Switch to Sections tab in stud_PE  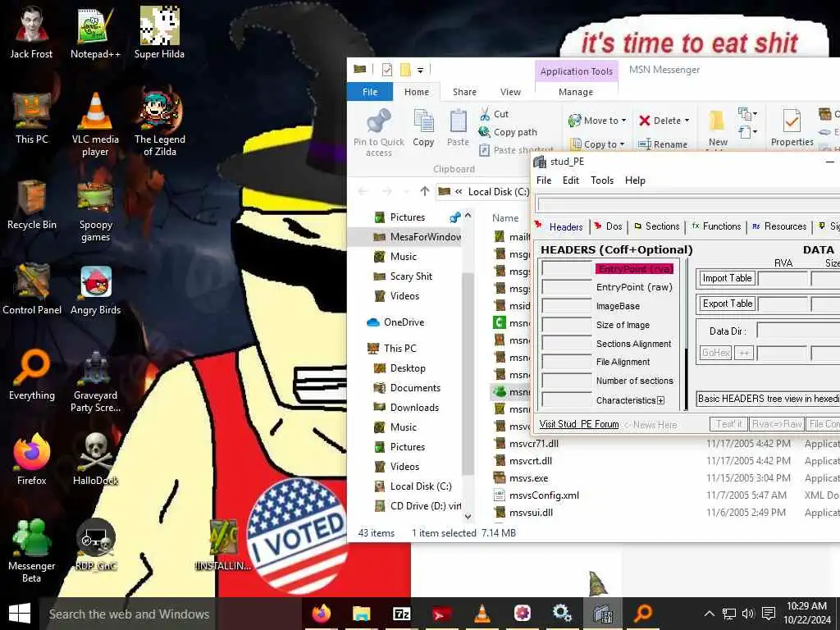(x=657, y=226)
